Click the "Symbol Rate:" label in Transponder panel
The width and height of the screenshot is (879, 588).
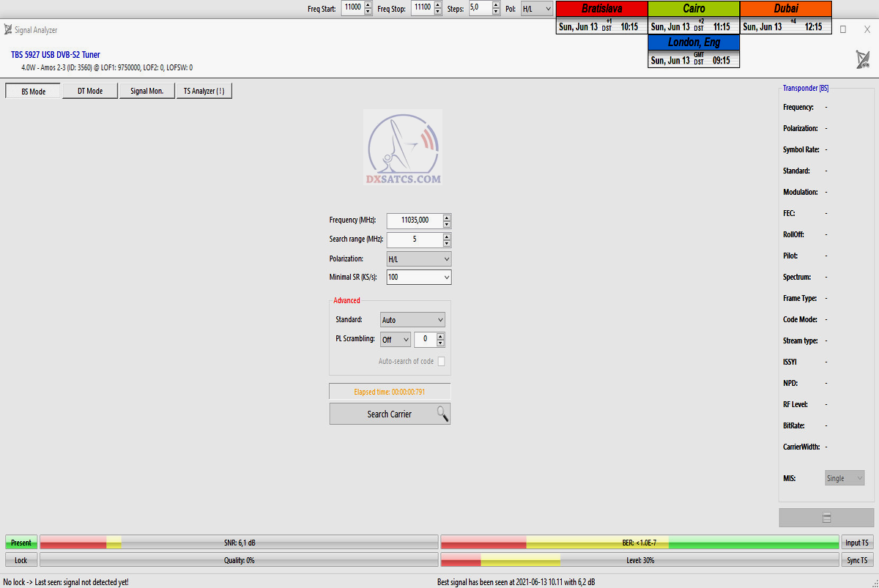pos(801,149)
